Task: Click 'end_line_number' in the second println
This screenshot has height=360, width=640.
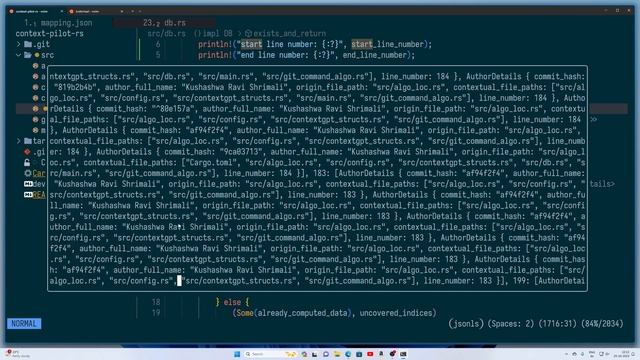Action: pyautogui.click(x=374, y=55)
